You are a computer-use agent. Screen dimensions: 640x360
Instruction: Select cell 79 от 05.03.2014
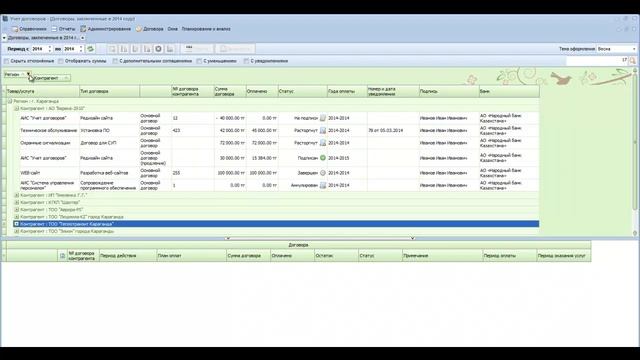(x=393, y=131)
